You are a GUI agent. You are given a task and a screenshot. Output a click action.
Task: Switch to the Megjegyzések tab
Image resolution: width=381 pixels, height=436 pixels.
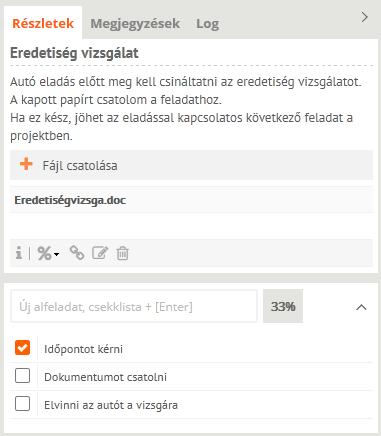tap(135, 24)
